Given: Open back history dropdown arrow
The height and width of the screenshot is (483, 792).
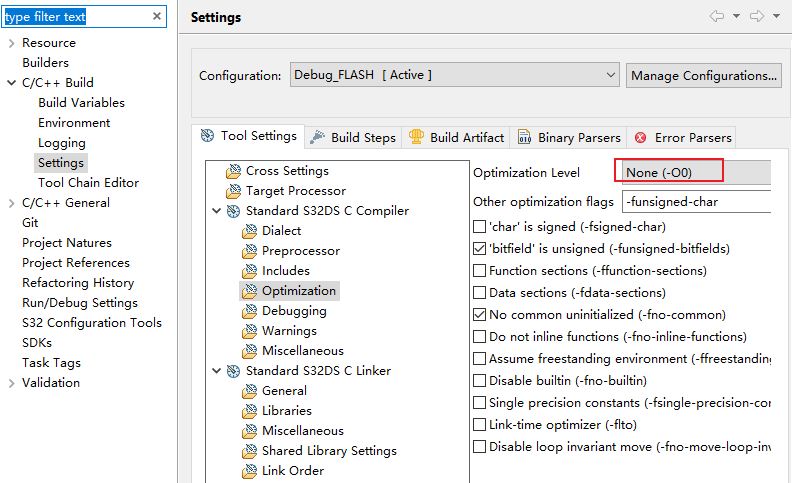Looking at the screenshot, I should click(x=736, y=16).
